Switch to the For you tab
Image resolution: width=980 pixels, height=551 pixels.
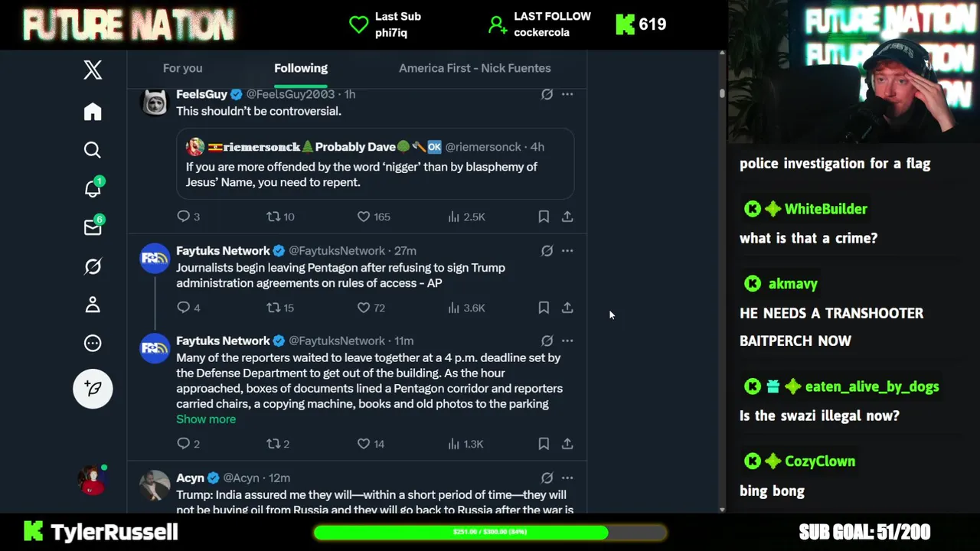182,68
